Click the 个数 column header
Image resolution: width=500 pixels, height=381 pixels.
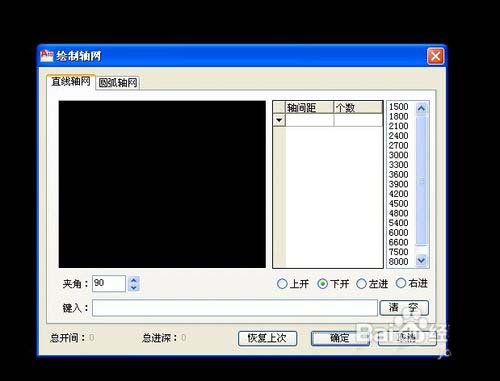coord(358,108)
